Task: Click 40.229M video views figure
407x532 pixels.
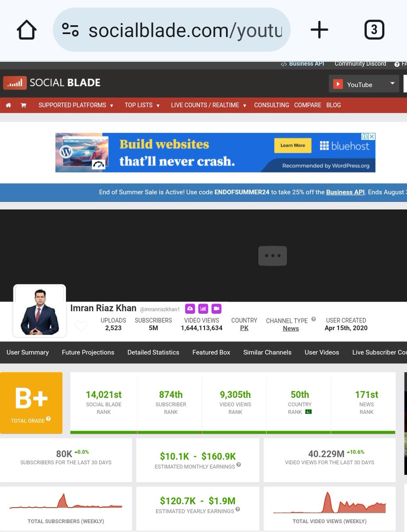Action: 326,454
